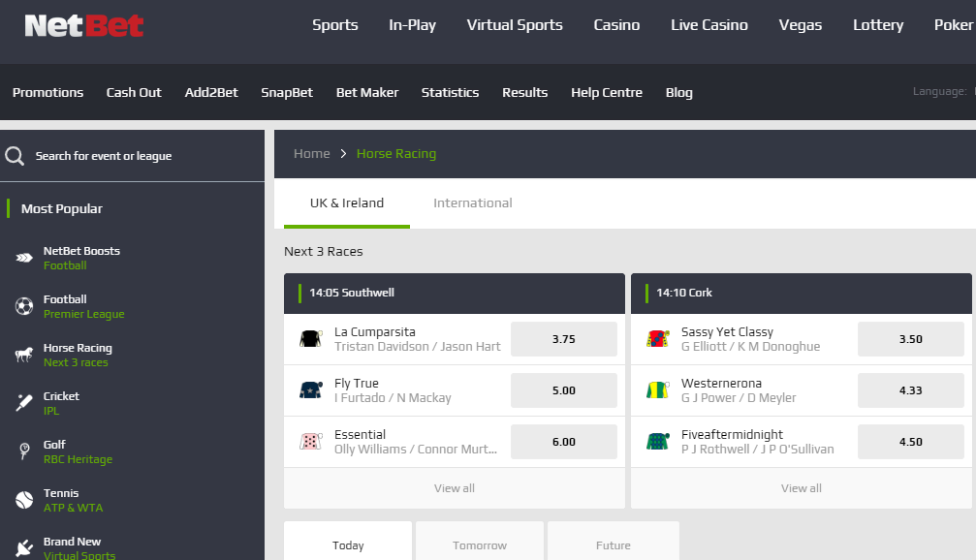Image resolution: width=976 pixels, height=560 pixels.
Task: Switch to the International tab
Action: point(472,202)
